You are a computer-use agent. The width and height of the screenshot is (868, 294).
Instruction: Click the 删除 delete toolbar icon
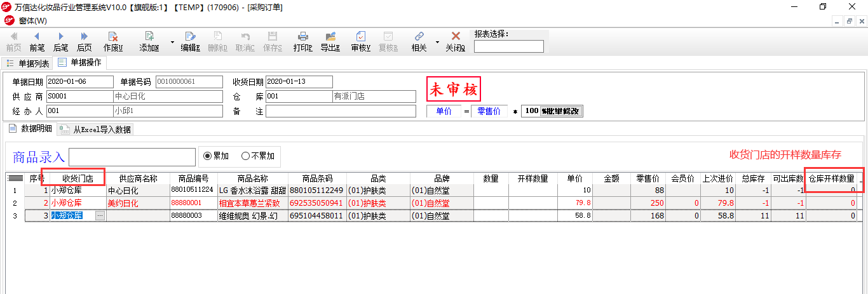click(217, 42)
